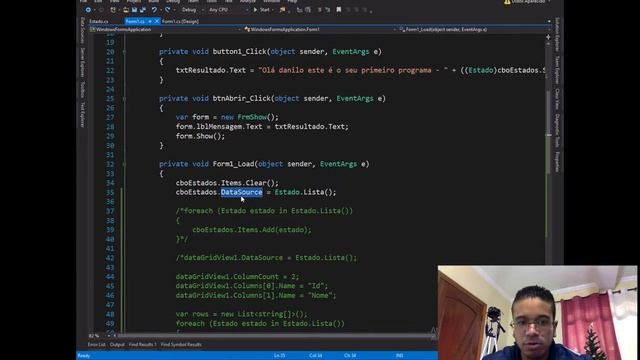640x360 pixels.
Task: Close the Form1.cs tab
Action: [x=157, y=21]
